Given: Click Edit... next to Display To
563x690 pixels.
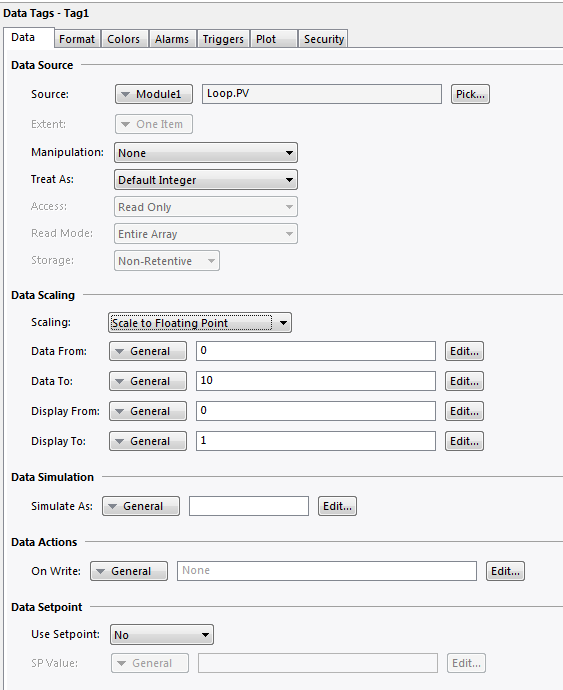Looking at the screenshot, I should (464, 441).
